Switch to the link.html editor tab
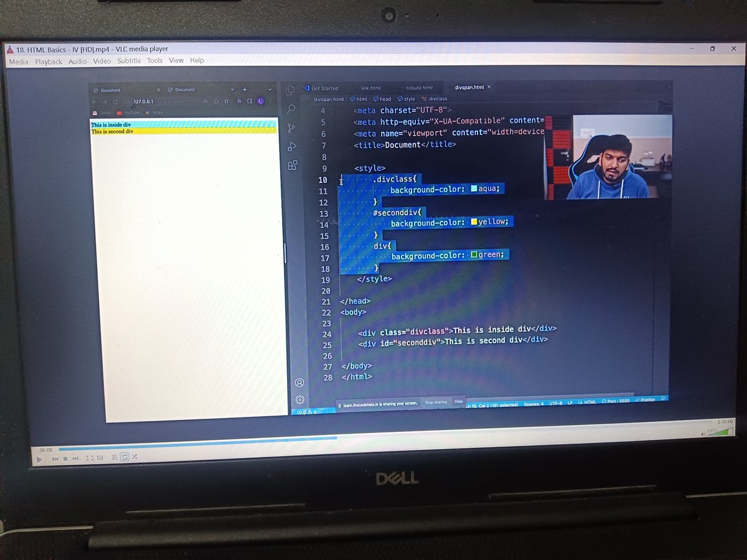This screenshot has height=560, width=747. [370, 88]
